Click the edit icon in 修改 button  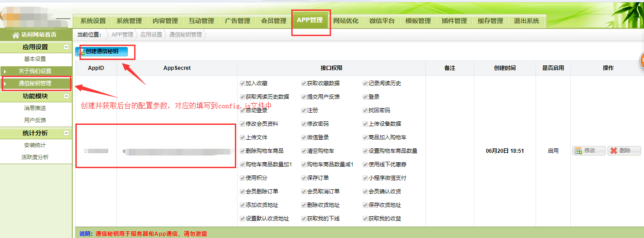[579, 151]
